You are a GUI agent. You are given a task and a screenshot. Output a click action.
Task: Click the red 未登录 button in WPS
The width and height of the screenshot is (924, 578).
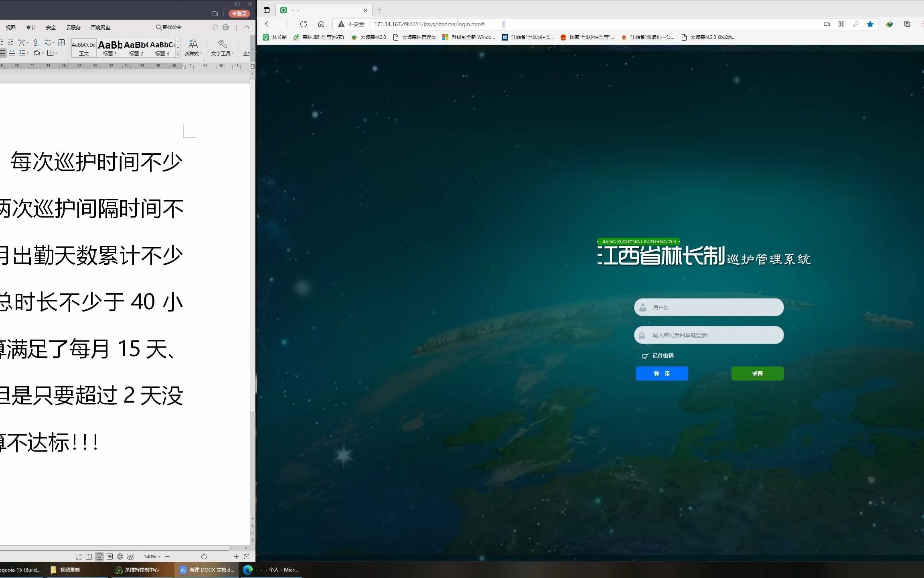coord(239,14)
